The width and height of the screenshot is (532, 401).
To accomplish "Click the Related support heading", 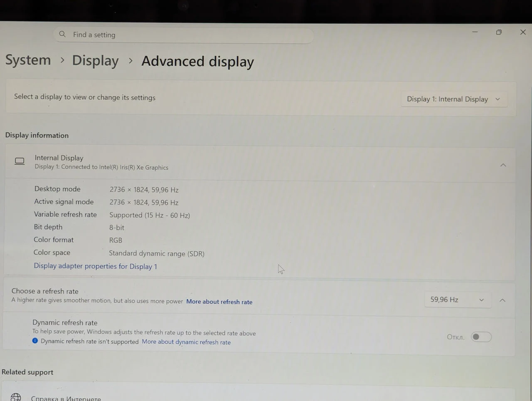I will [27, 372].
